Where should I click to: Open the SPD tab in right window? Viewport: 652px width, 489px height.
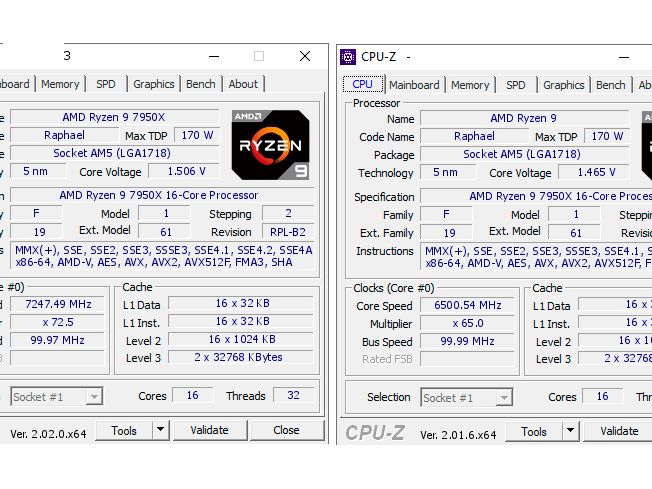(516, 85)
